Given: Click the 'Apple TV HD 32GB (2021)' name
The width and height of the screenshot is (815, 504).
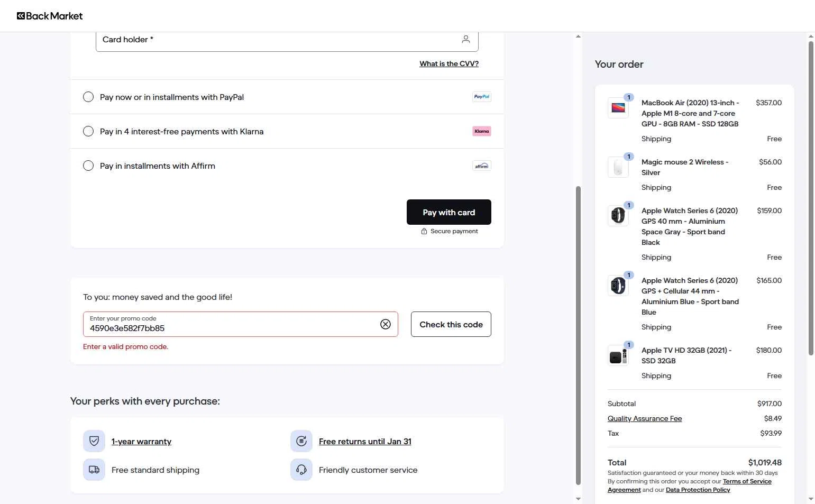Looking at the screenshot, I should (686, 355).
